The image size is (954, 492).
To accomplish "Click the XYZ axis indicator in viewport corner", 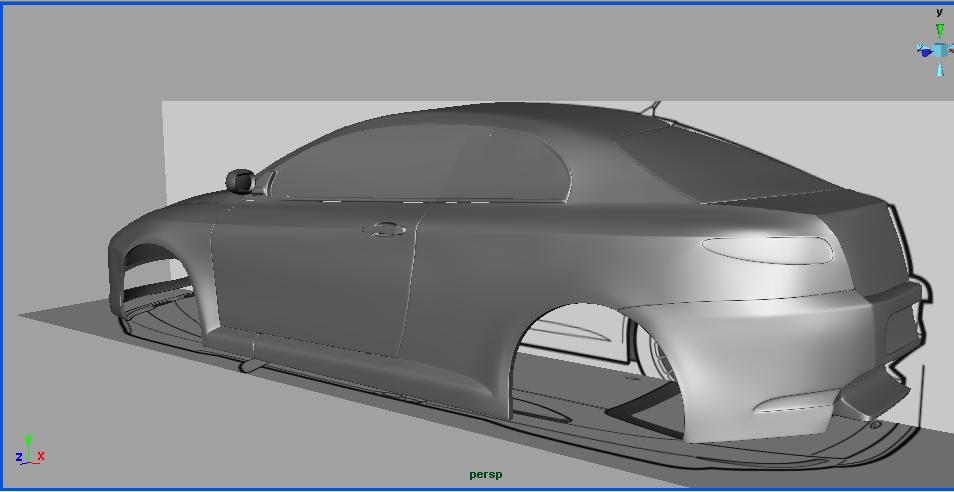I will 29,451.
